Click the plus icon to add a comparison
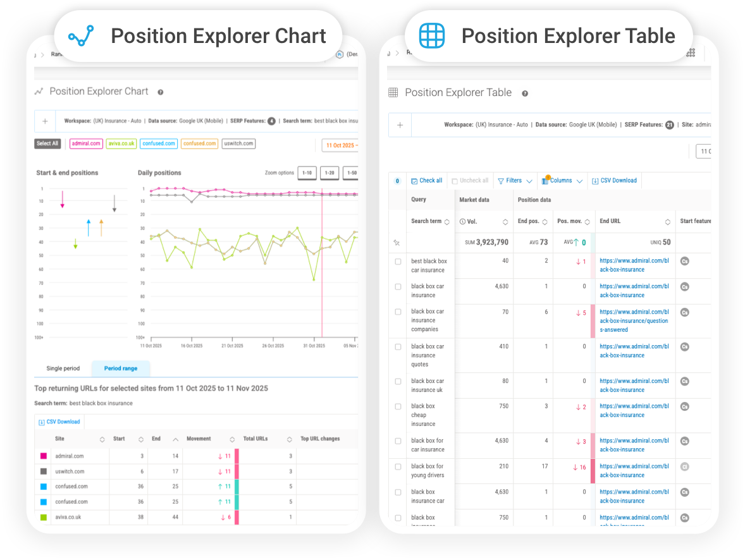The image size is (745, 560). tap(44, 121)
